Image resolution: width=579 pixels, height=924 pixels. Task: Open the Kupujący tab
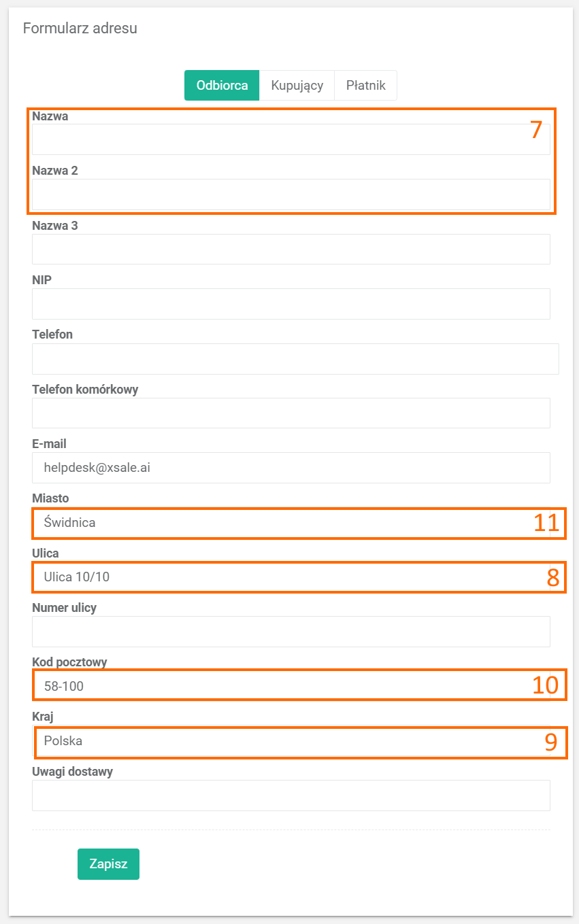pos(297,86)
